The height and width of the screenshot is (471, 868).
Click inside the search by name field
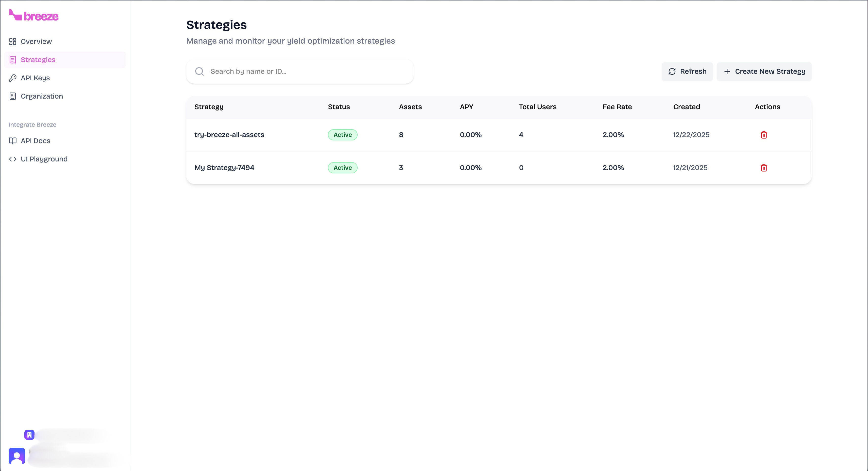[300, 71]
